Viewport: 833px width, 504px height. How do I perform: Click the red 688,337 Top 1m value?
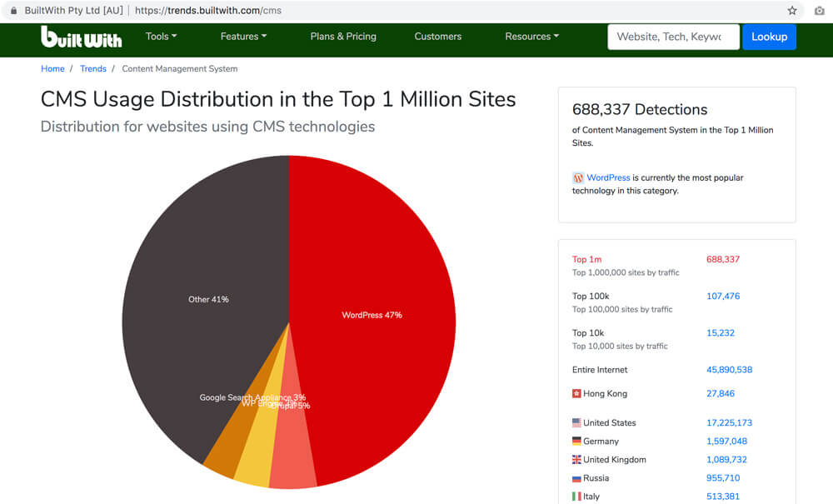coord(722,259)
